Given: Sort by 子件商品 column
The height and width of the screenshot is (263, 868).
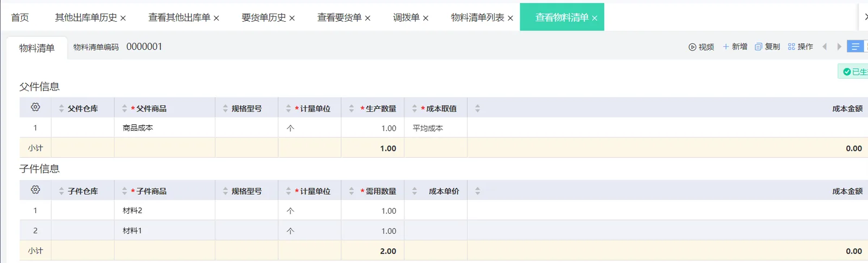Looking at the screenshot, I should coord(124,191).
